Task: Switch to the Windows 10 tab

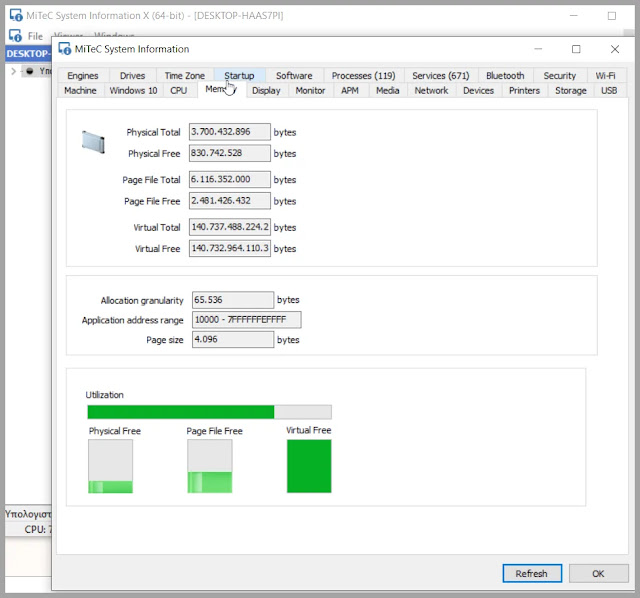Action: click(x=133, y=91)
